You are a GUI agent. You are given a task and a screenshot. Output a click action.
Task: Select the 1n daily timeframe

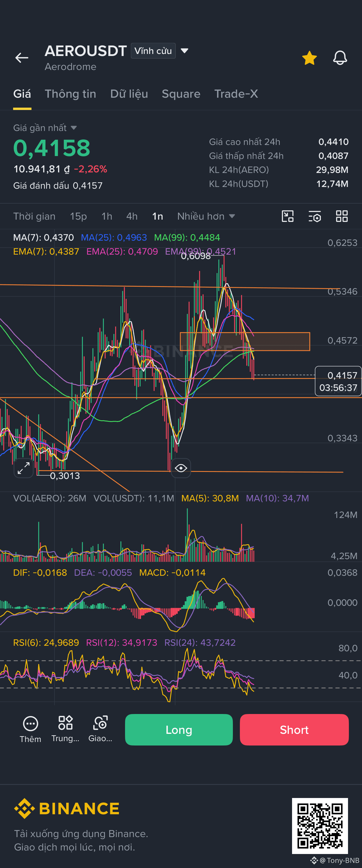157,216
